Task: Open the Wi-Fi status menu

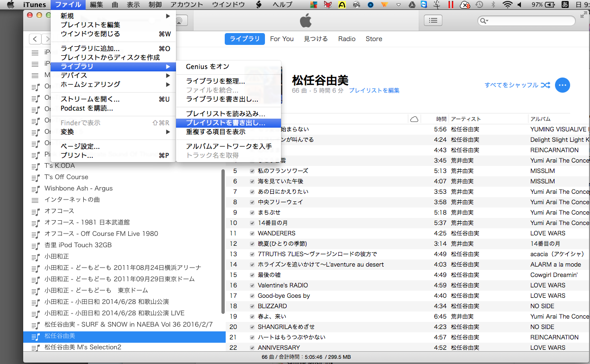Action: [x=508, y=5]
